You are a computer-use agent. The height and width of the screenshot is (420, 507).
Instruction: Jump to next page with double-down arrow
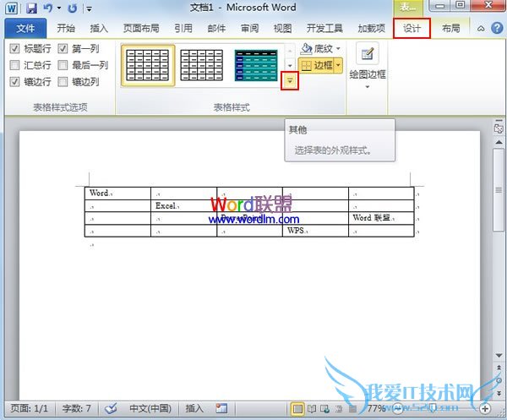tap(499, 393)
